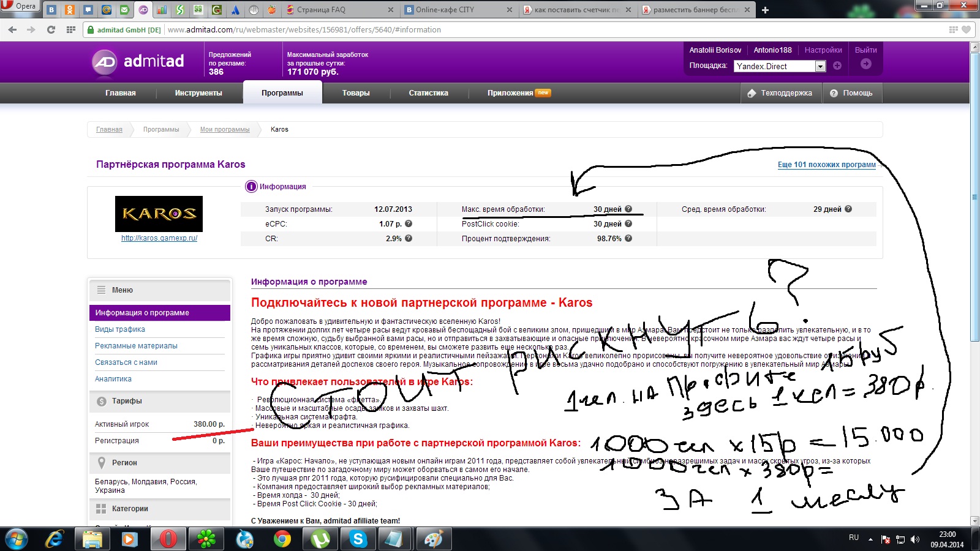Open the Opera main menu button
Image resolution: width=980 pixels, height=551 pixels.
tap(21, 6)
